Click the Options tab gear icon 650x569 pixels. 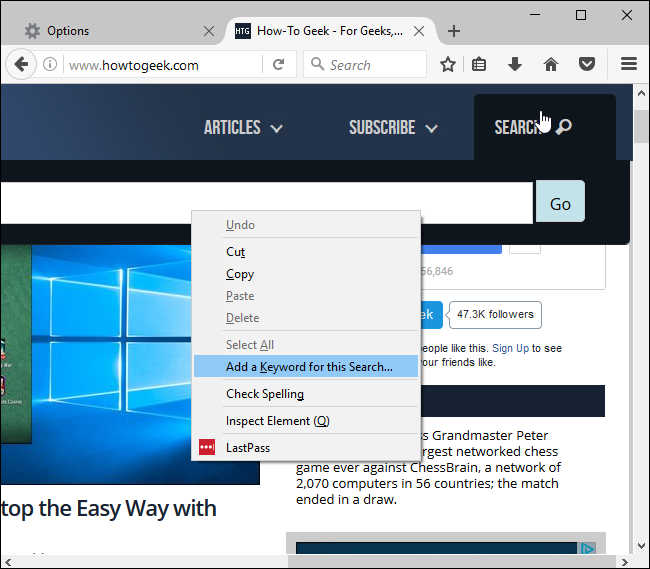(x=32, y=31)
